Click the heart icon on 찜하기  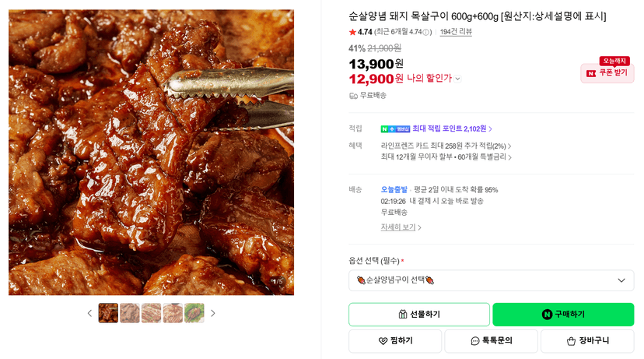click(383, 341)
